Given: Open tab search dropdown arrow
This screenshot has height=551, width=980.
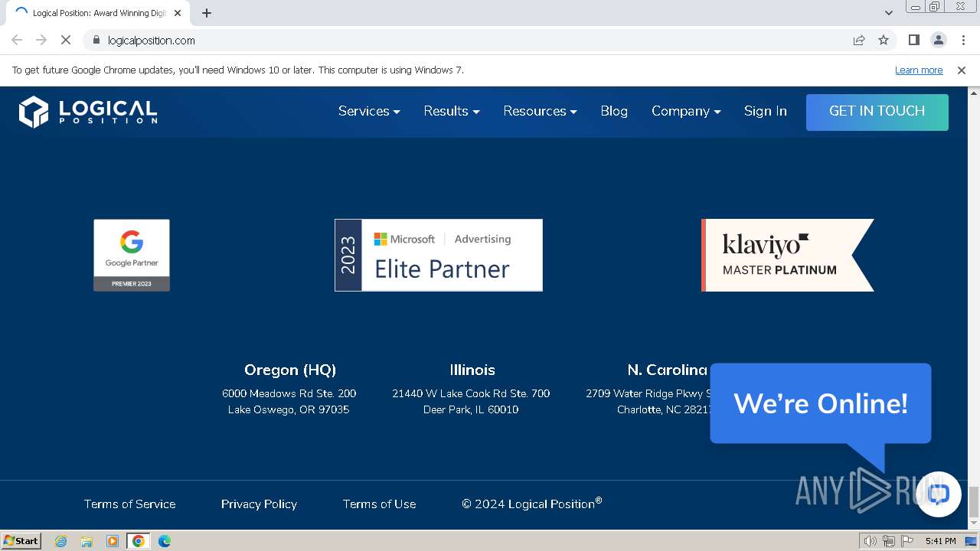Looking at the screenshot, I should point(888,13).
